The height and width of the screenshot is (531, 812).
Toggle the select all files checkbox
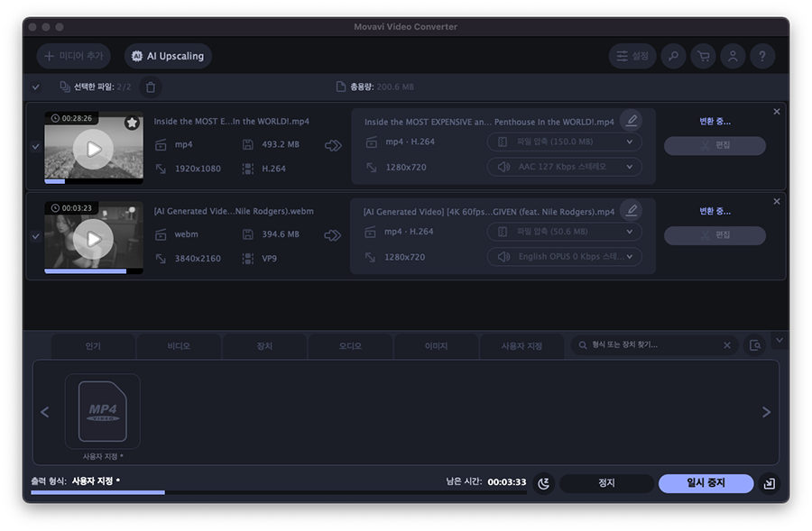(x=36, y=87)
